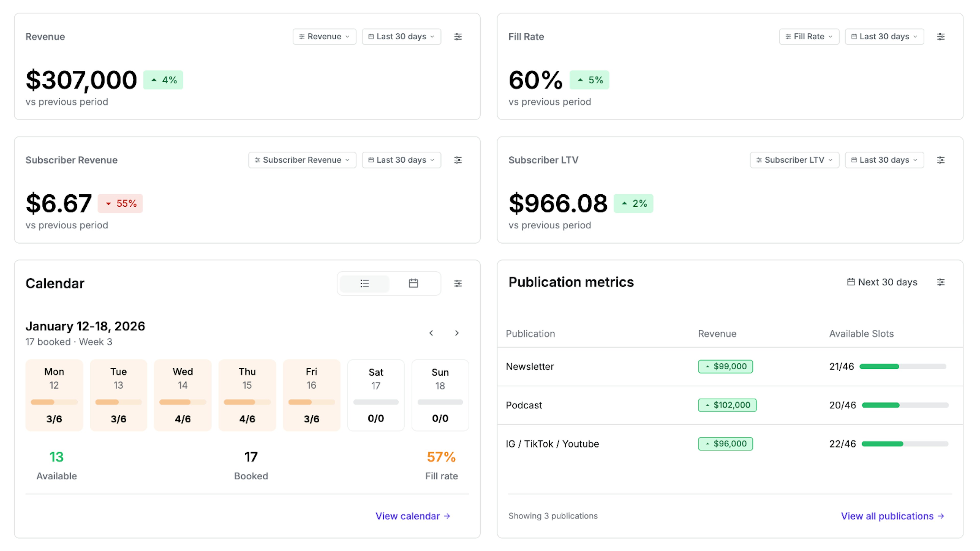The width and height of the screenshot is (980, 551).
Task: Open Publication metrics settings sliders icon
Action: coord(941,282)
